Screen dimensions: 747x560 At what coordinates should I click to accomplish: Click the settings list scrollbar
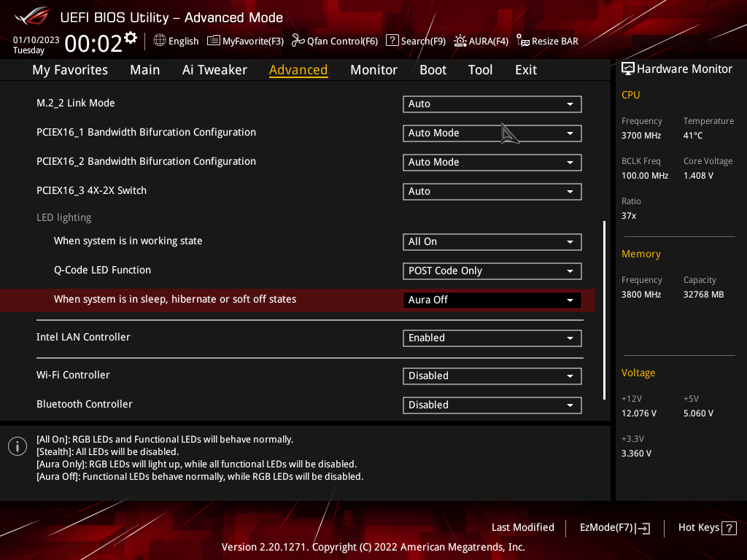point(604,310)
